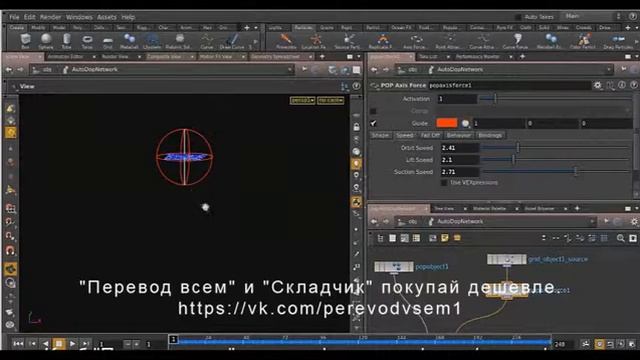Select the Replicate Particles tool
The image size is (640, 360).
tap(382, 41)
